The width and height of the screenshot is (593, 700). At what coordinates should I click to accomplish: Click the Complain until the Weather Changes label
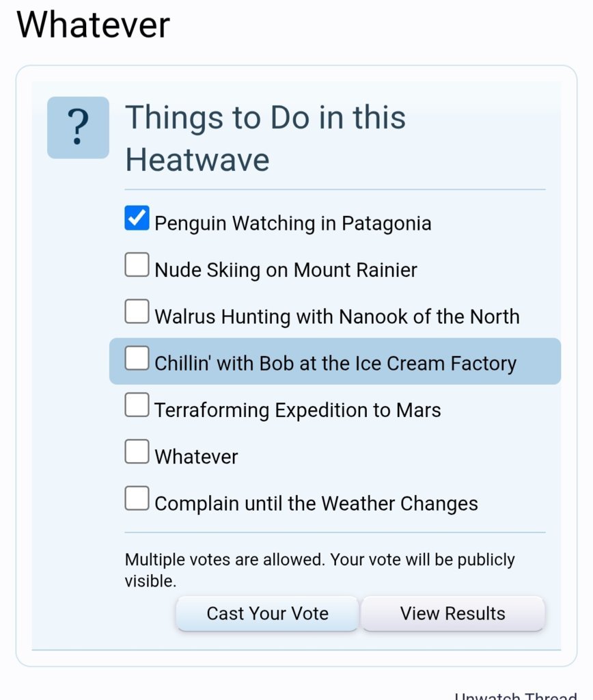point(316,504)
